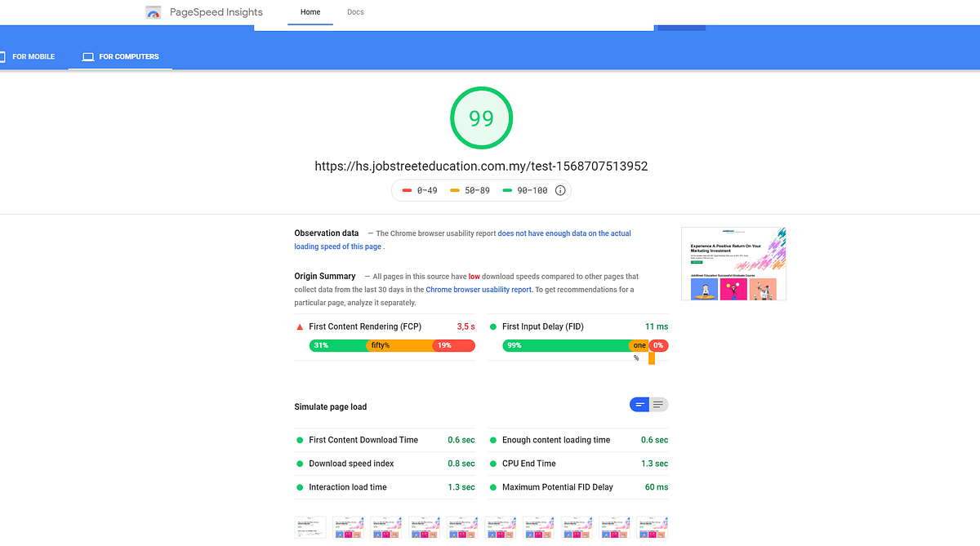Click the first page load filmstrip thumbnail
This screenshot has height=546, width=980.
pos(310,526)
